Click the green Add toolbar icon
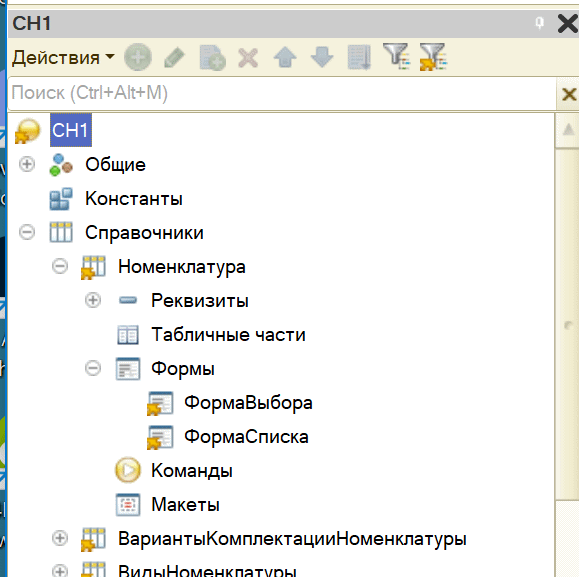The image size is (579, 577). pyautogui.click(x=138, y=57)
